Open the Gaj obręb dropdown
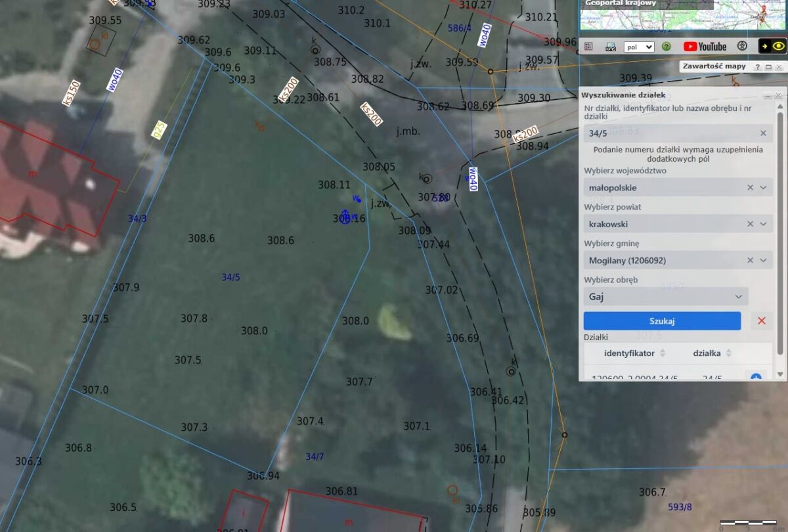This screenshot has height=532, width=788. tap(666, 297)
